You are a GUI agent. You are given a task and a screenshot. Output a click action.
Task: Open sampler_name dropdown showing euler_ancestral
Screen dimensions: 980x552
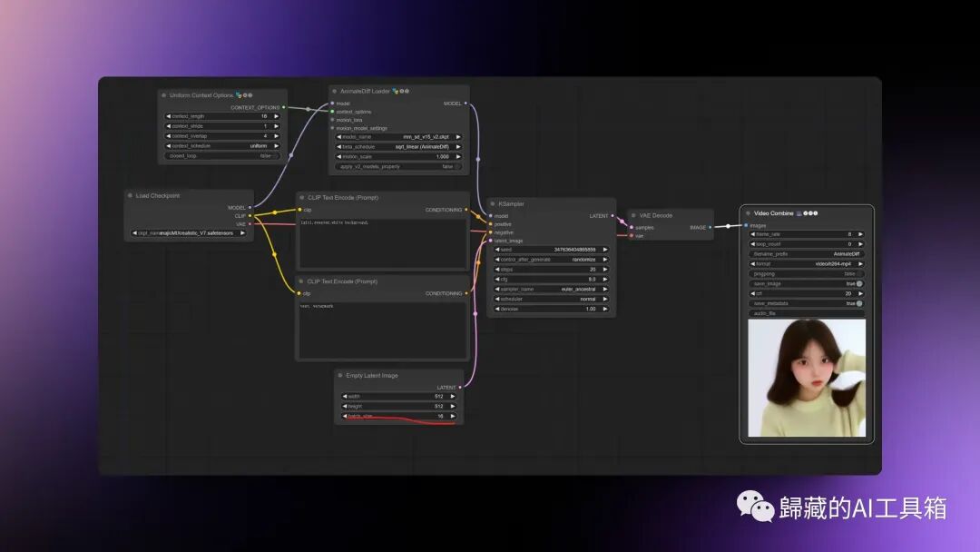552,290
